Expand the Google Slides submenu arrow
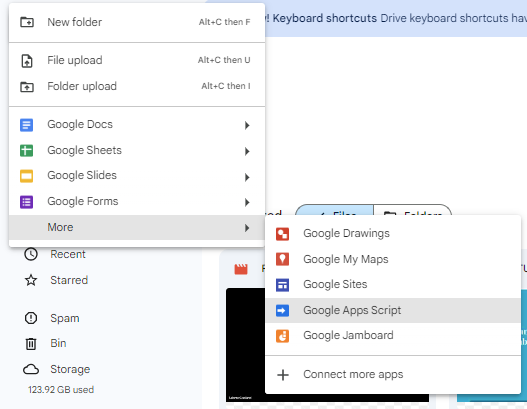The width and height of the screenshot is (527, 409). 247,177
